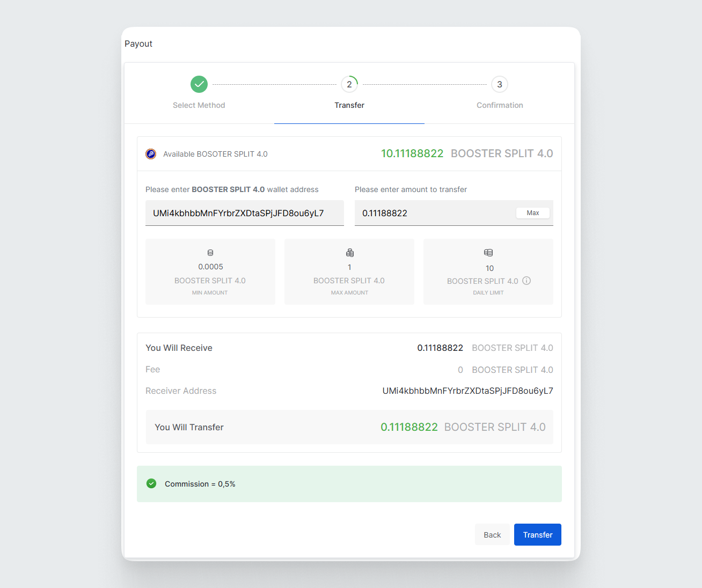Go to the Select Method tab label
Viewport: 702px width, 588px height.
pos(199,105)
